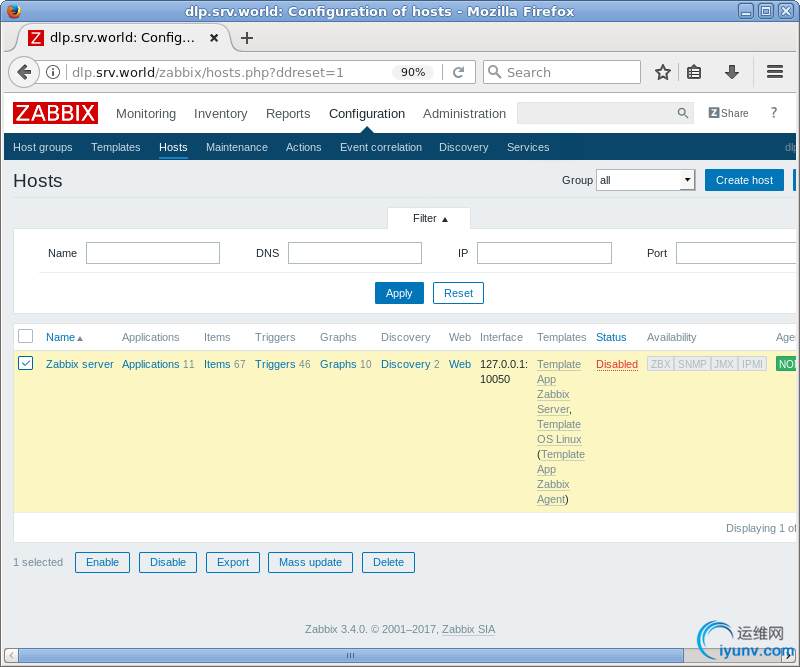
Task: Click the Create host button
Action: coord(744,180)
